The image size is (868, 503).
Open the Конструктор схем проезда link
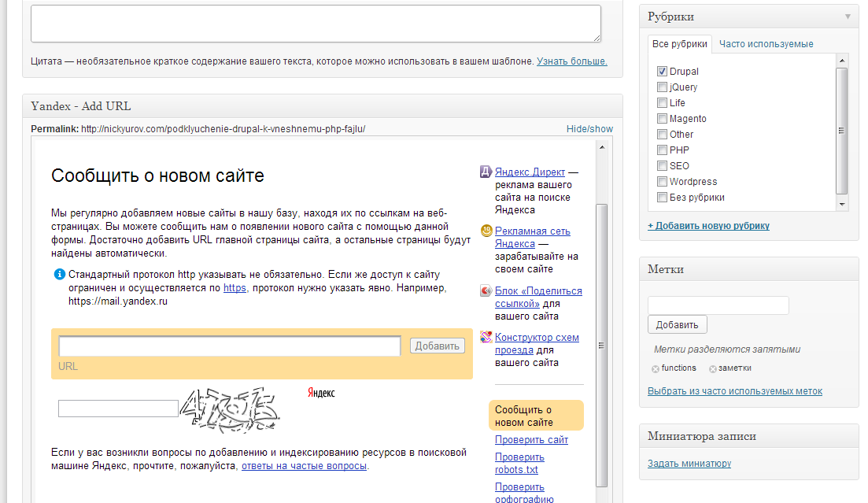click(537, 343)
